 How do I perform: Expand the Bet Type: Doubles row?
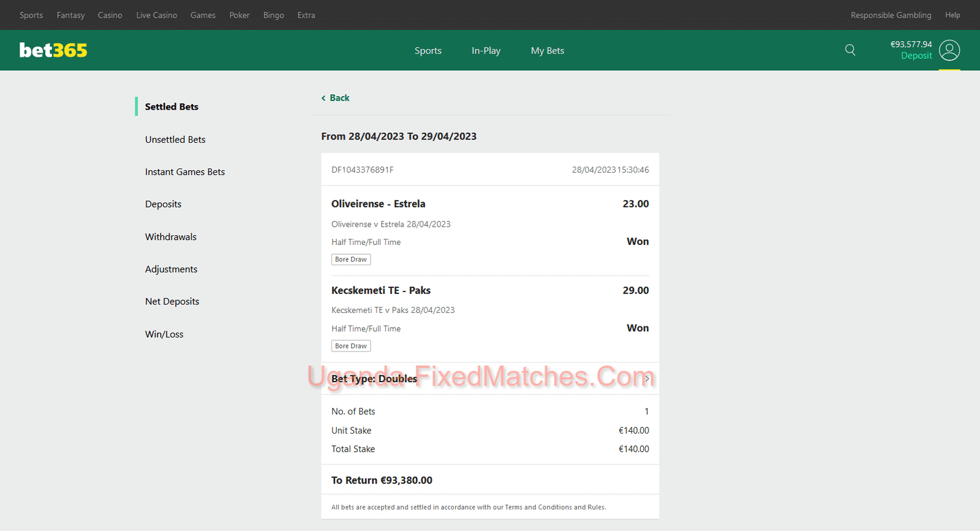pos(646,378)
